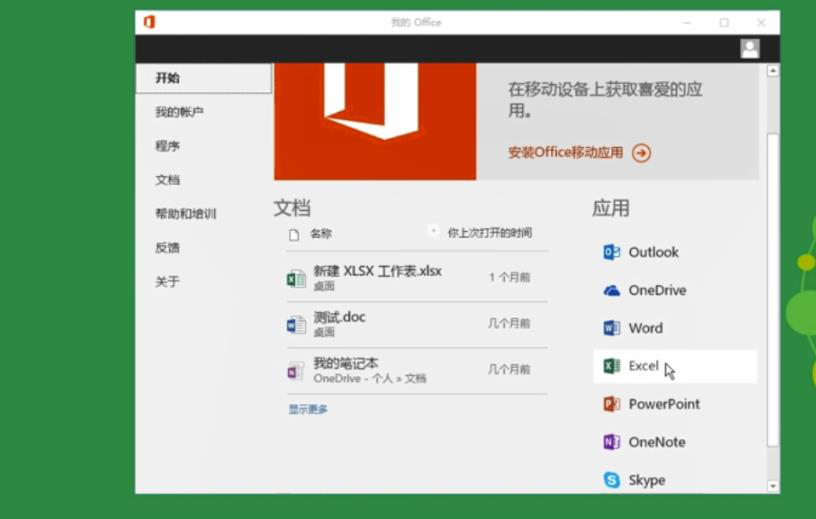Image resolution: width=816 pixels, height=519 pixels.
Task: Click the user account avatar icon
Action: coord(750,49)
